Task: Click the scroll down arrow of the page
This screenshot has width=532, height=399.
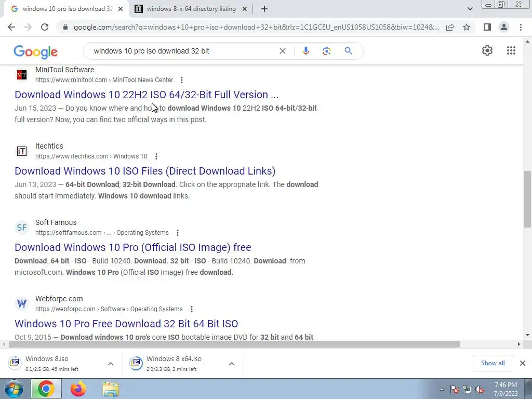Action: point(527,335)
